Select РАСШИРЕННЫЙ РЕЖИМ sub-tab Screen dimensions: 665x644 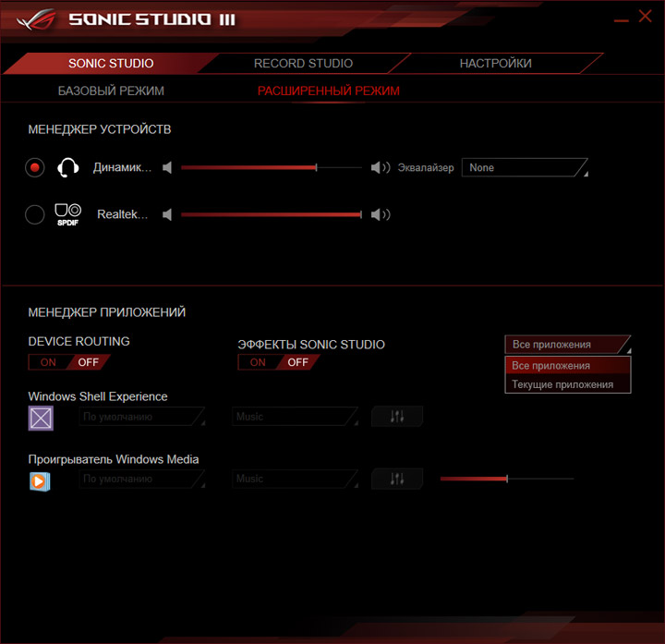click(x=329, y=91)
